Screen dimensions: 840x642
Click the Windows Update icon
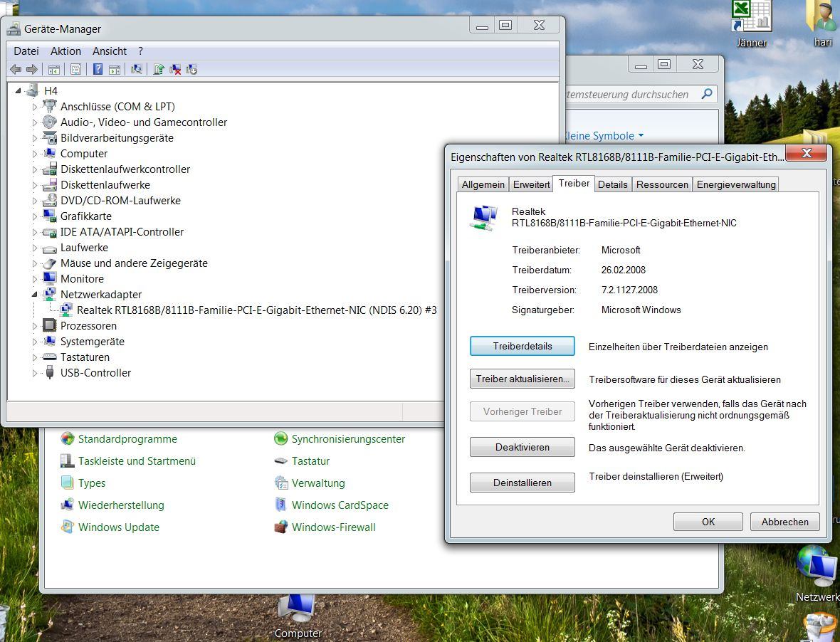68,527
